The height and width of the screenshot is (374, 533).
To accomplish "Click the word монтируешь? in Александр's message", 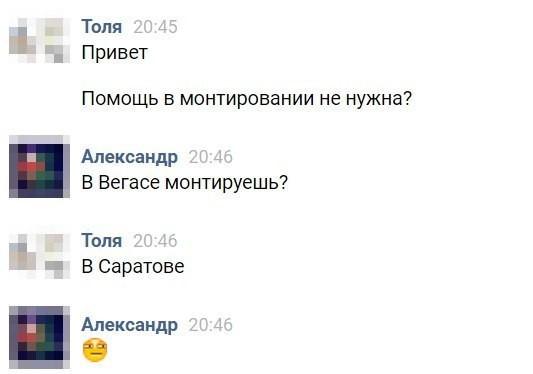I will click(x=226, y=183).
